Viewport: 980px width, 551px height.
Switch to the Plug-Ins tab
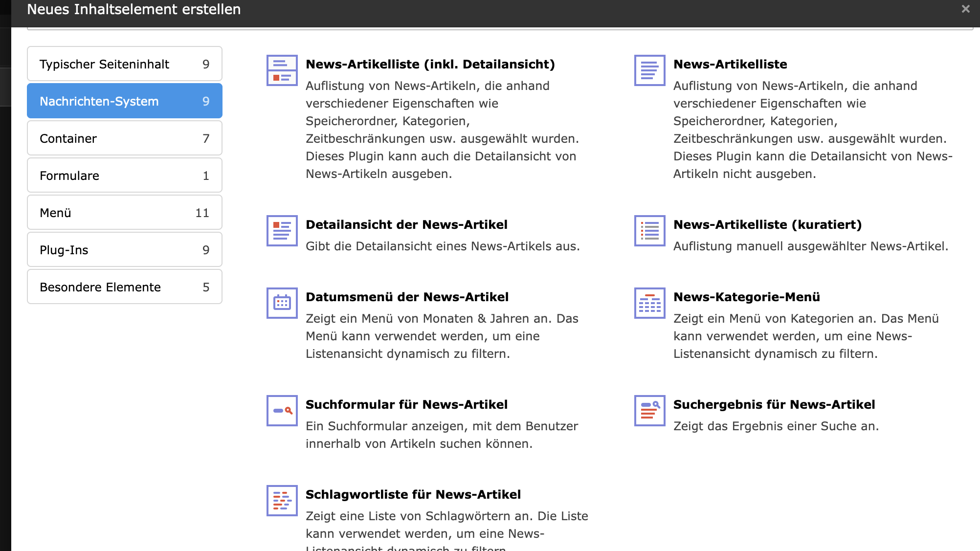coord(125,250)
